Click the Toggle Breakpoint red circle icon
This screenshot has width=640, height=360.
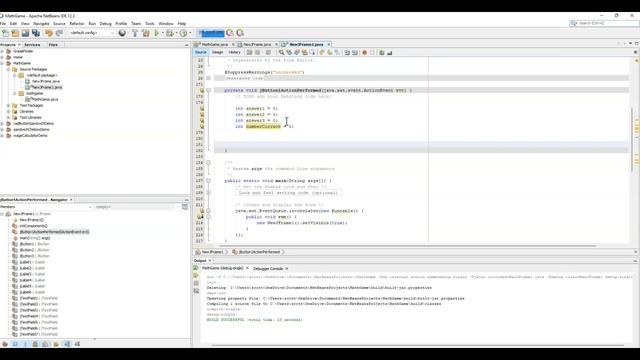364,53
